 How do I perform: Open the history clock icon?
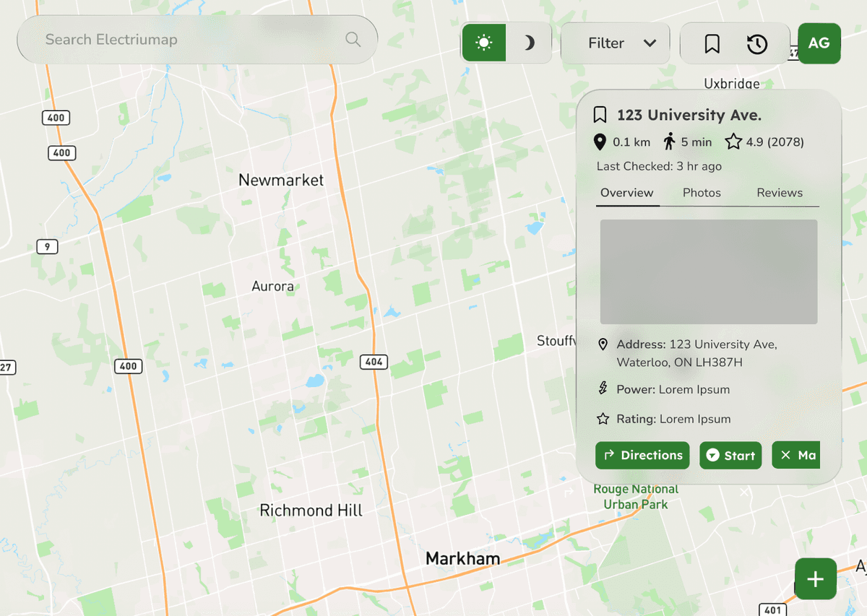pos(756,44)
